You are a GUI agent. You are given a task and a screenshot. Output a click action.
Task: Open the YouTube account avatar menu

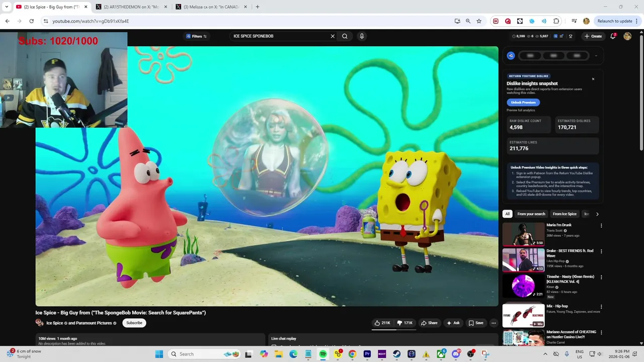[x=627, y=36]
